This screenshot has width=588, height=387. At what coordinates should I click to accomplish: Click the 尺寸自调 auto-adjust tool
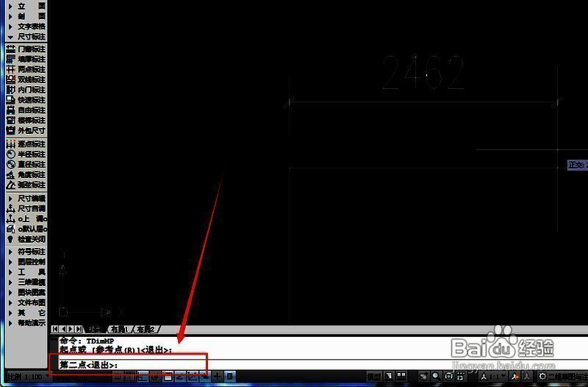click(x=26, y=208)
